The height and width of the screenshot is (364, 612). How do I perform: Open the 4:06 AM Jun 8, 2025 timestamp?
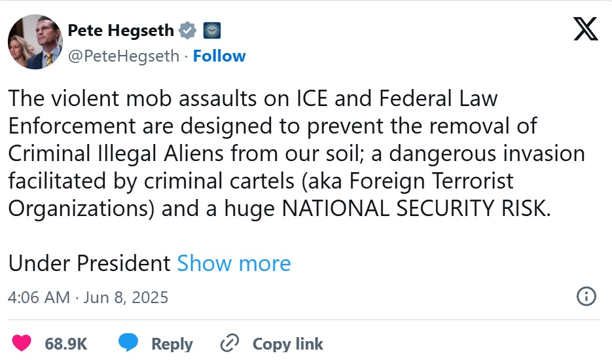click(x=88, y=297)
